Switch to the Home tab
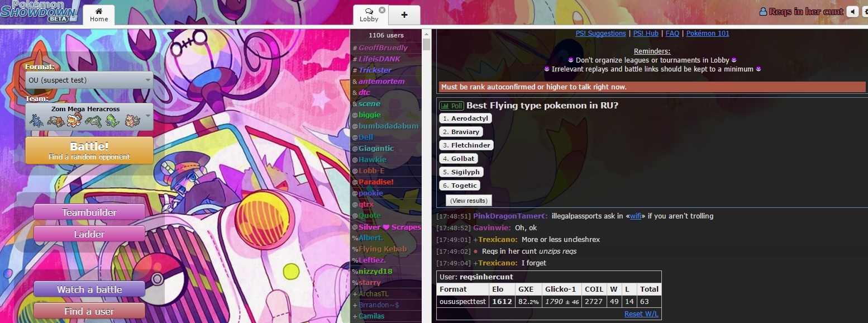Viewport: 868px width, 323px height. (99, 15)
